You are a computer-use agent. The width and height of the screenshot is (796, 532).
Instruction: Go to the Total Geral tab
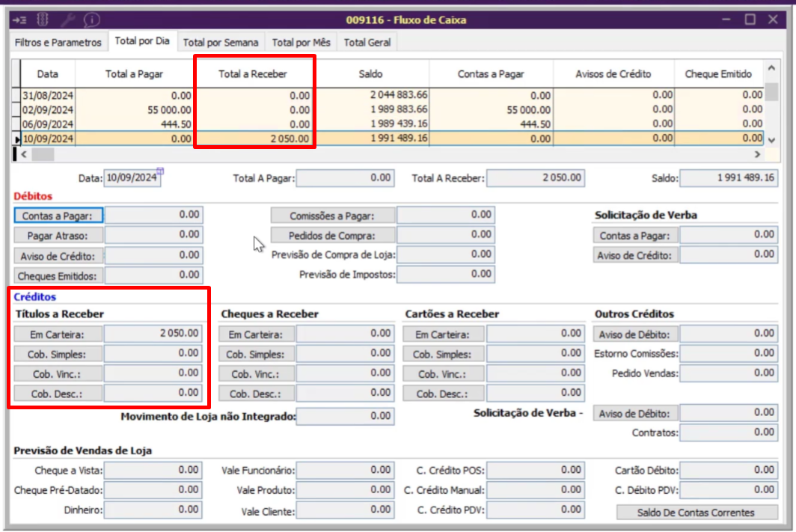[367, 43]
